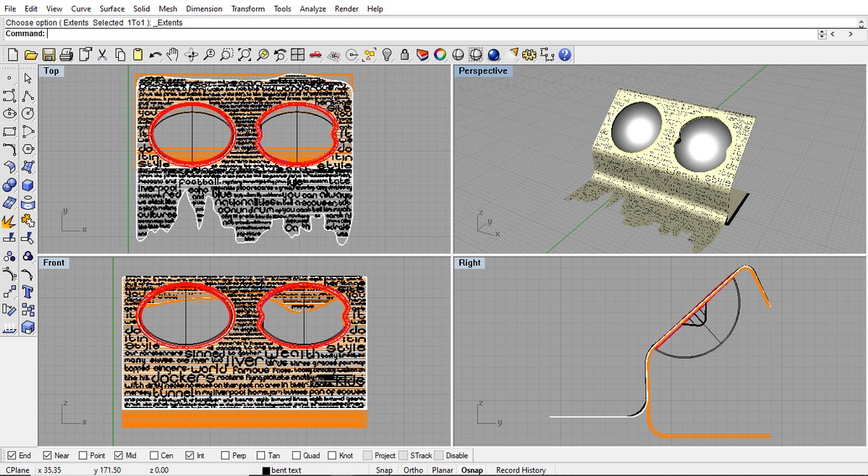
Task: Open the Curve menu
Action: click(81, 9)
